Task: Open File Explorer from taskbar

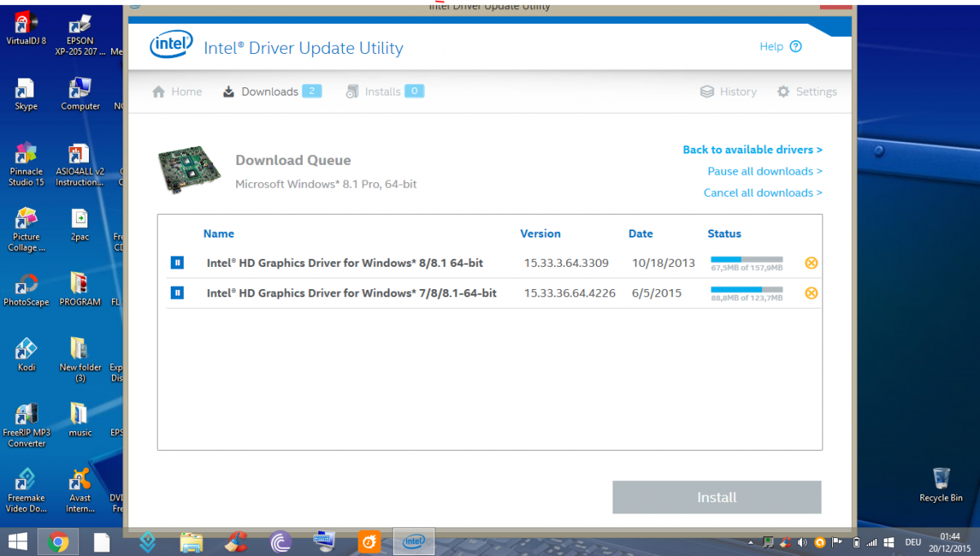Action: coord(191,541)
